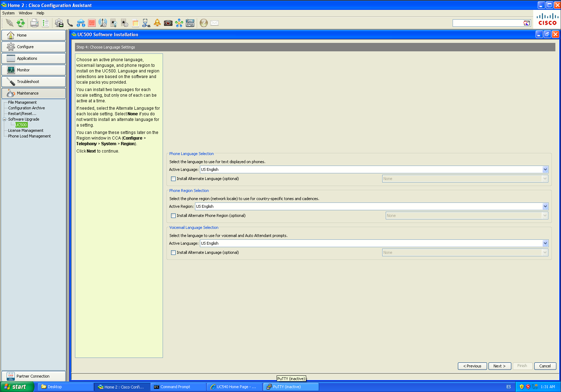
Task: Open the alternate phone region dropdown
Action: [467, 216]
